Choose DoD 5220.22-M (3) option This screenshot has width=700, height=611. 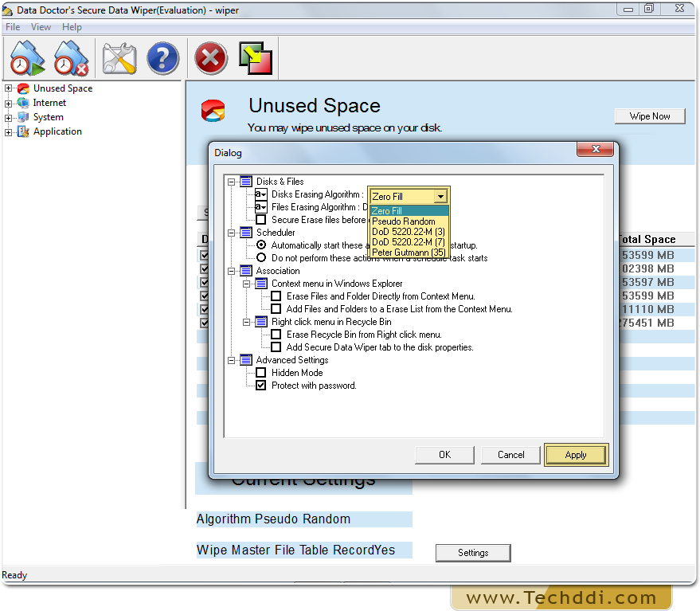(x=409, y=231)
